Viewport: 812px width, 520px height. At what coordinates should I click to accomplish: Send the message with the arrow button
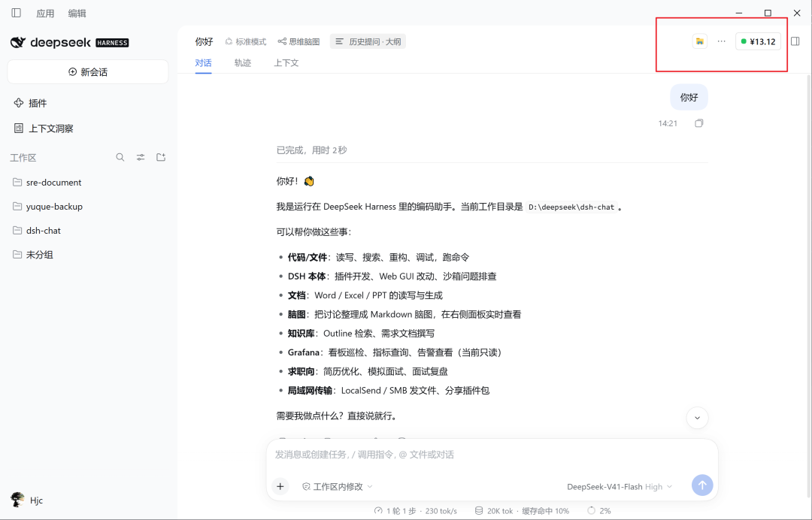tap(702, 485)
